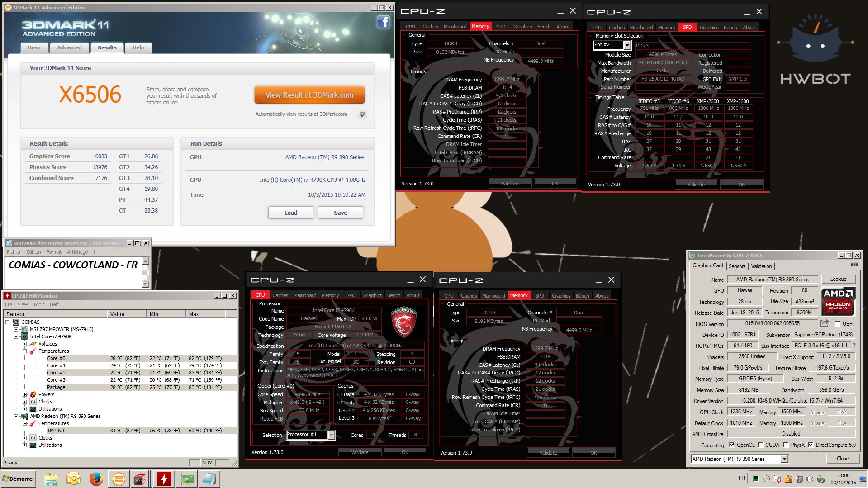Click the Action Center flag tray icon
Image resolution: width=868 pixels, height=488 pixels.
tap(777, 479)
